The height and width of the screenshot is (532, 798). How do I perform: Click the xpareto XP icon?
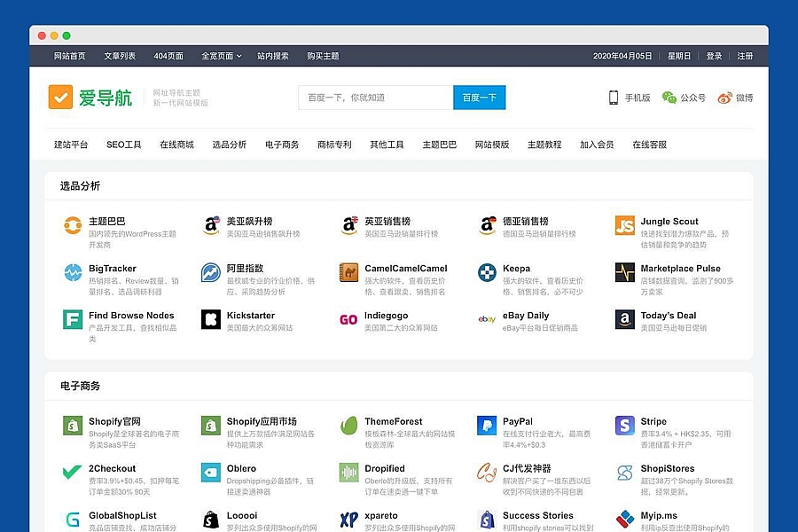(348, 520)
